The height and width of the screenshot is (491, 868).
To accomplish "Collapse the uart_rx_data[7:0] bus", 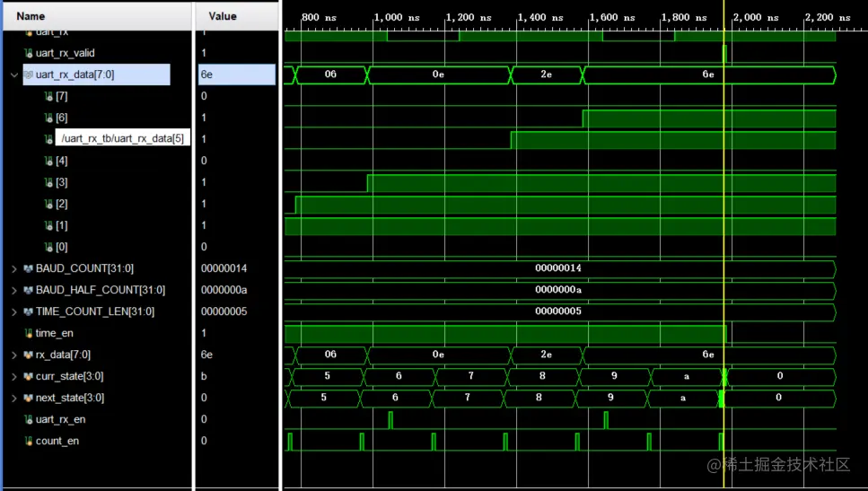I will tap(14, 75).
